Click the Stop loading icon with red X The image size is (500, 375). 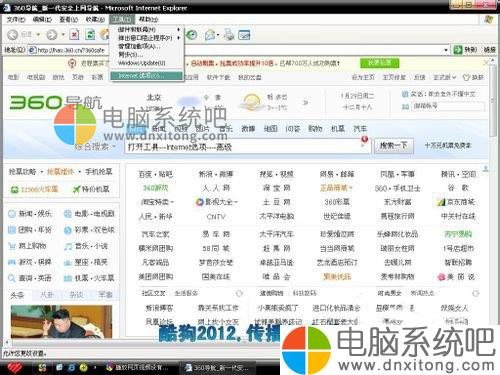tap(74, 35)
